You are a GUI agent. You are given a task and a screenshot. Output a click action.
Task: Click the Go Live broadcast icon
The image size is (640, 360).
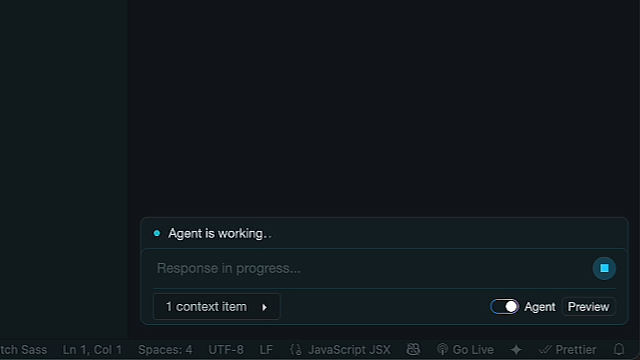(442, 349)
